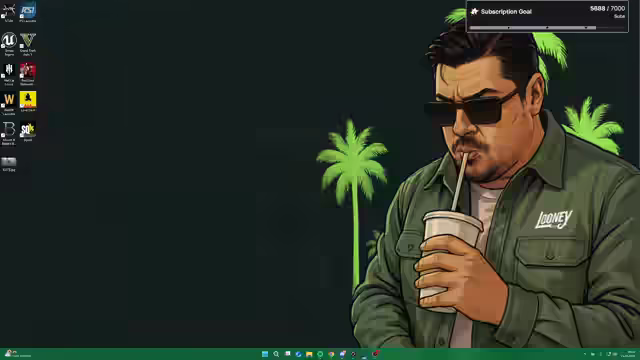This screenshot has width=640, height=360.
Task: Open the clock and date flyout
Action: click(x=629, y=354)
